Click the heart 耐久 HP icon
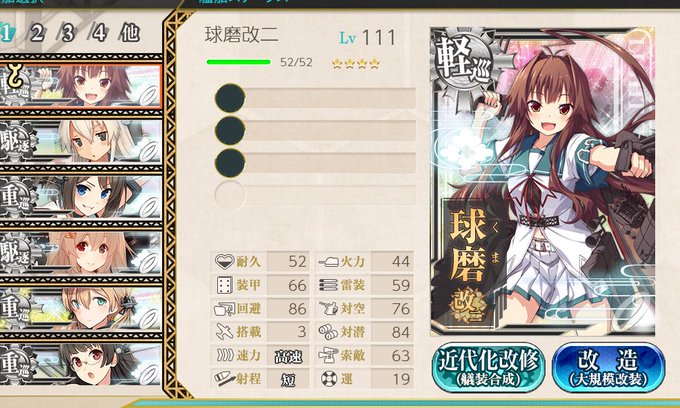This screenshot has width=680, height=408. coord(224,261)
